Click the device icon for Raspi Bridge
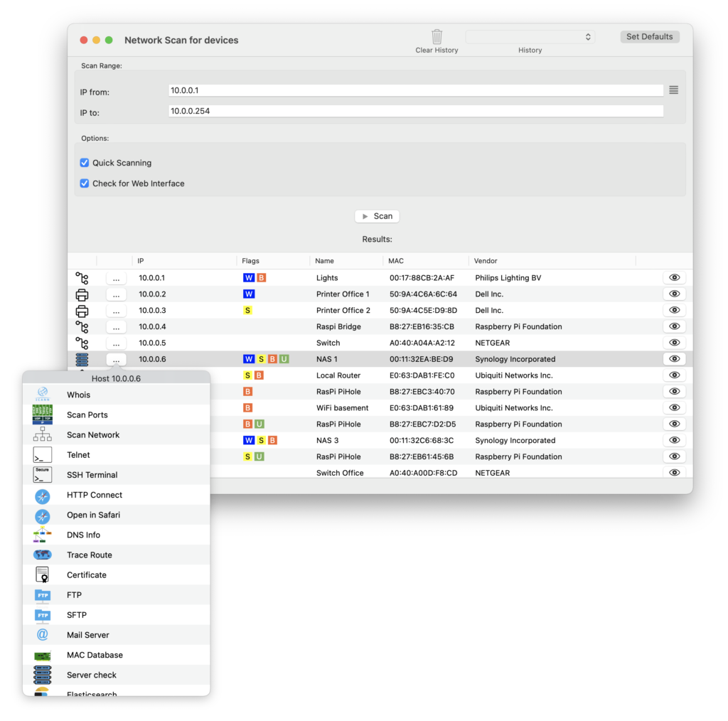Viewport: 728px width, 721px height. coord(82,327)
